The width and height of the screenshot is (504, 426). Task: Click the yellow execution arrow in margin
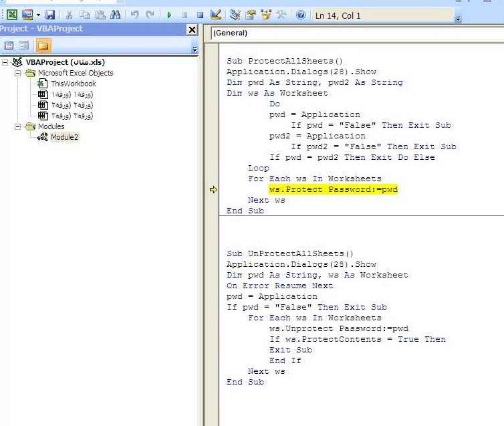click(x=213, y=190)
